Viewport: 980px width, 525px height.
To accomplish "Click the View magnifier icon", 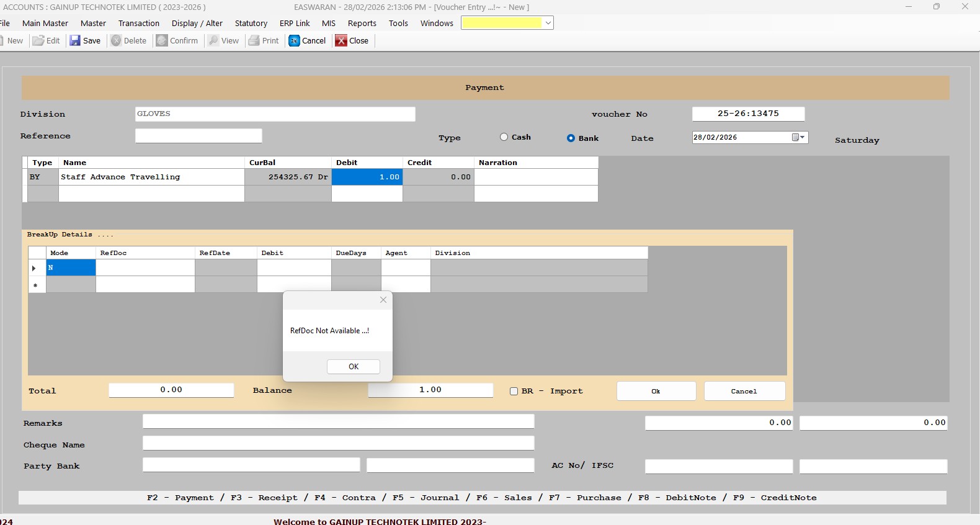I will tap(214, 41).
